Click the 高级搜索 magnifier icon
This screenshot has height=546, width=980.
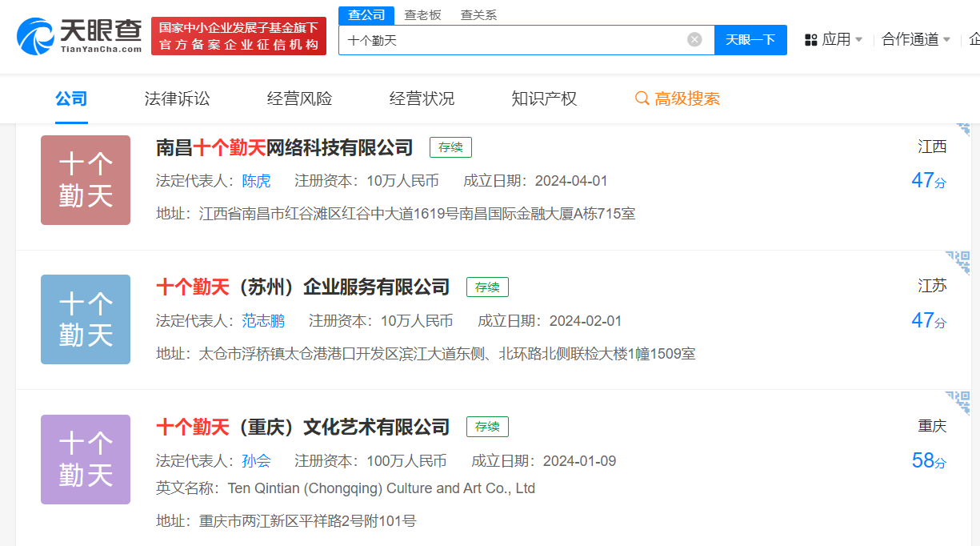tap(642, 98)
